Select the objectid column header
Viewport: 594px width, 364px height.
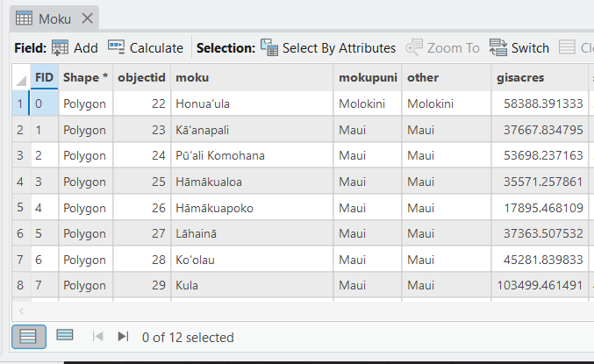click(141, 77)
